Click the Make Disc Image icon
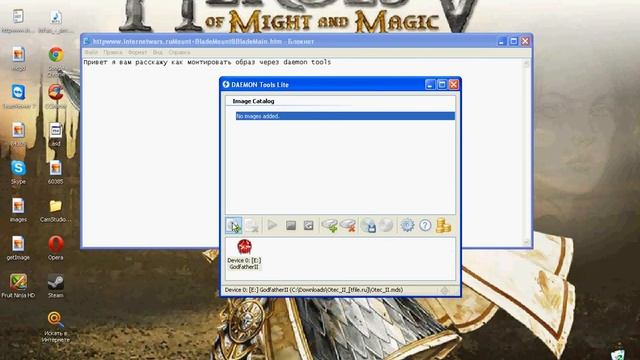Screen dimensions: 640x360 [x=368, y=225]
